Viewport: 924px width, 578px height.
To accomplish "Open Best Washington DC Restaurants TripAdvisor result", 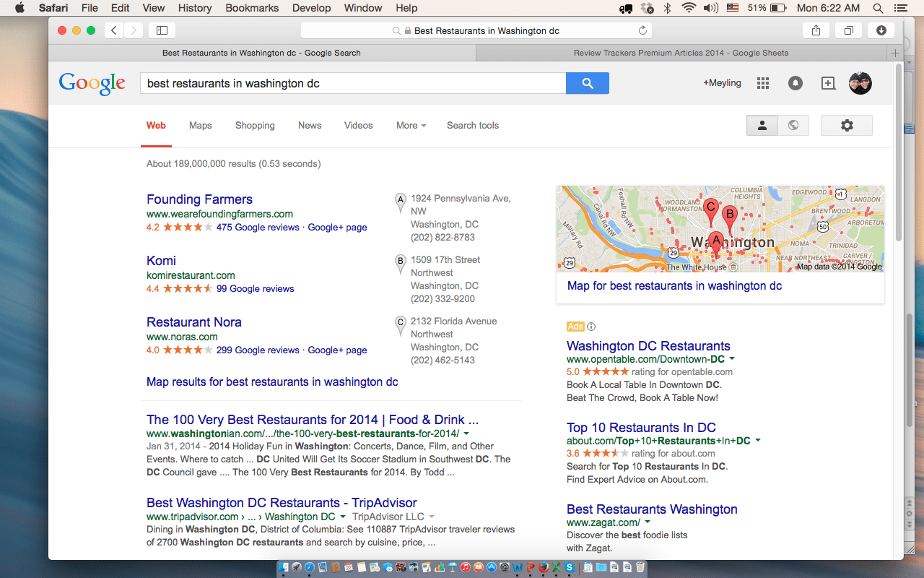I will tap(282, 503).
